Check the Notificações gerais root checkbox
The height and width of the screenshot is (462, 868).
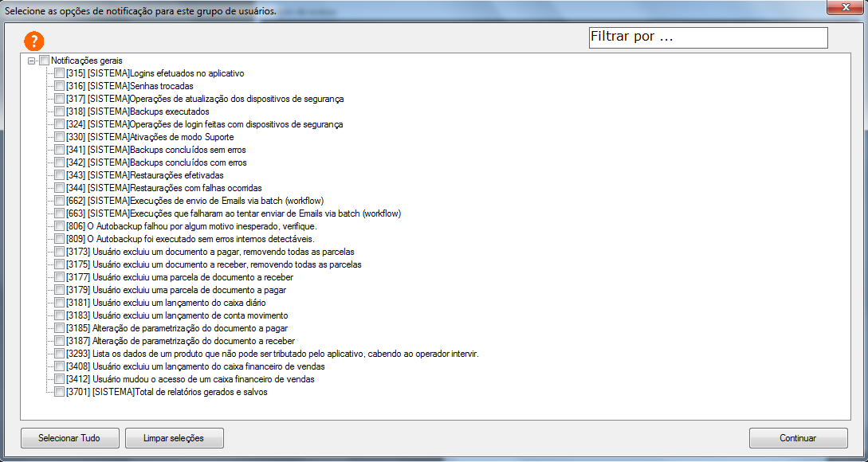[44, 61]
